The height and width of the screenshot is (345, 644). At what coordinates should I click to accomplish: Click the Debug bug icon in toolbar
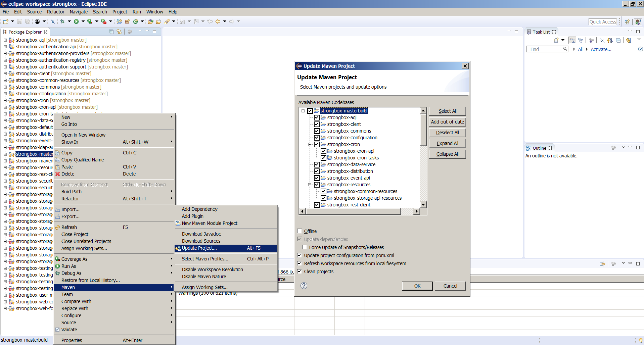[62, 21]
